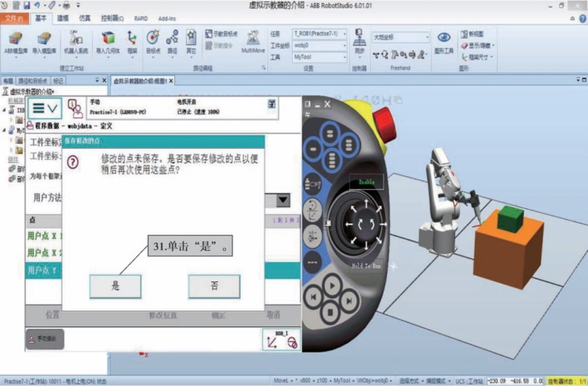This screenshot has height=386, width=588.
Task: Switch to the RAPID ribbon tab
Action: tap(141, 18)
